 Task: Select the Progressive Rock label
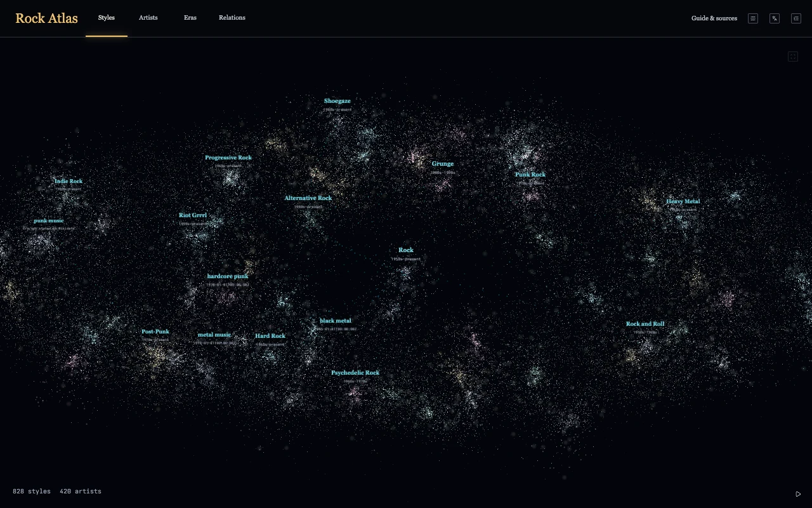228,157
